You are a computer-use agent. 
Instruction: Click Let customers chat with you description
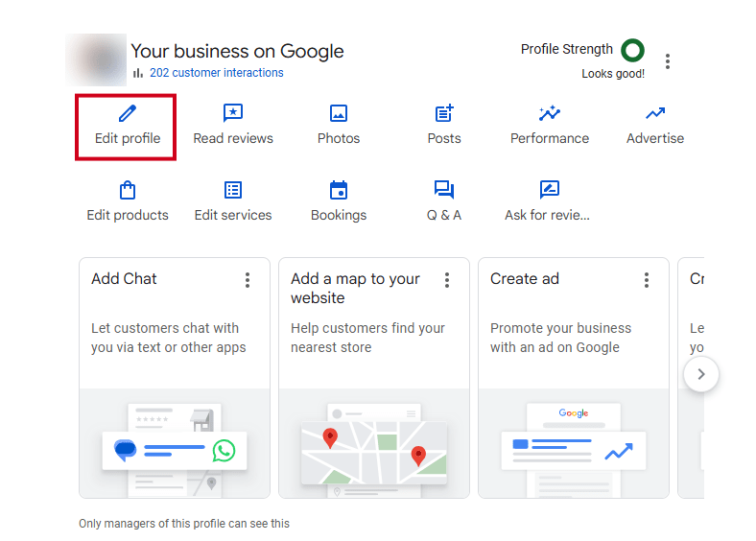168,338
